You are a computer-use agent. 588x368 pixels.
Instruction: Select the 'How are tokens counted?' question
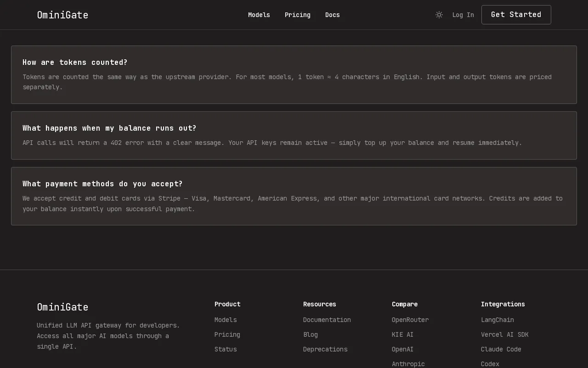pyautogui.click(x=75, y=62)
